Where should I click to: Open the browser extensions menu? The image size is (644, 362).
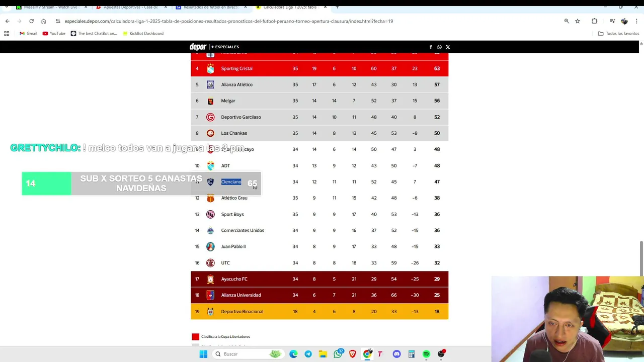coord(595,21)
